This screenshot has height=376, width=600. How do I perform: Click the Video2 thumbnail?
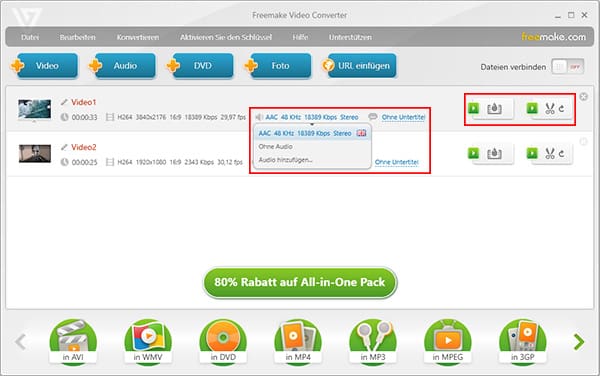coord(35,153)
